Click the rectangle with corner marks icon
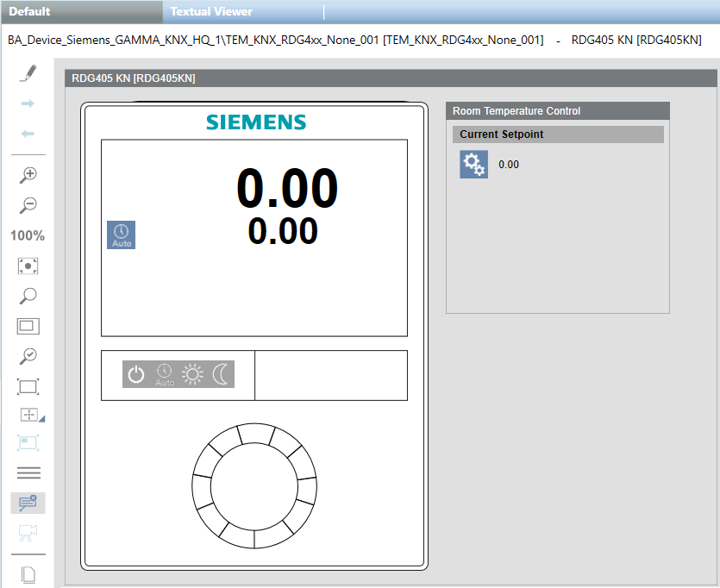This screenshot has height=588, width=720. 28,386
